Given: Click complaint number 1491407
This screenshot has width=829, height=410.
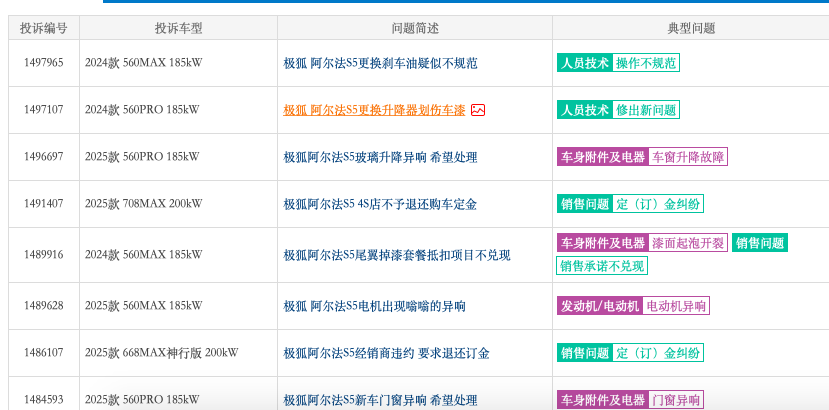Looking at the screenshot, I should [x=43, y=204].
